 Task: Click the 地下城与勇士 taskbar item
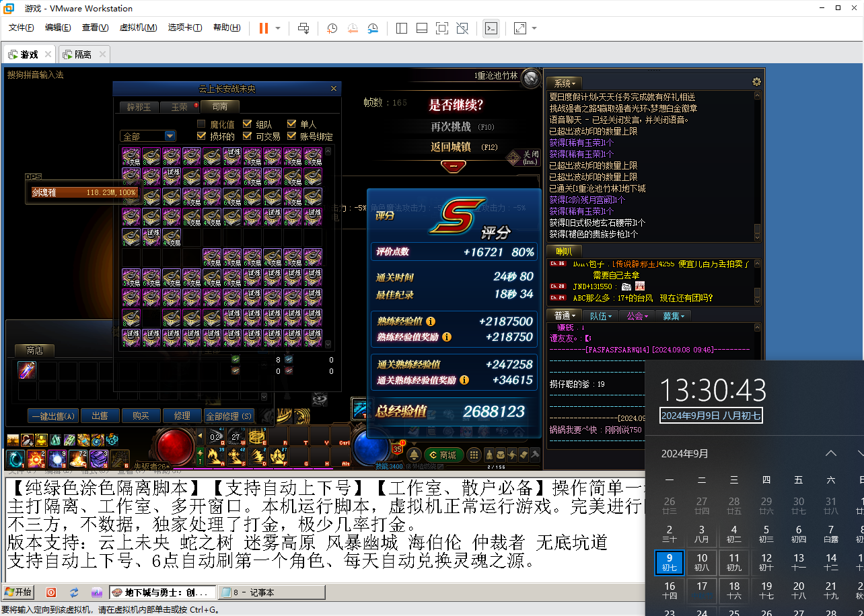click(163, 592)
